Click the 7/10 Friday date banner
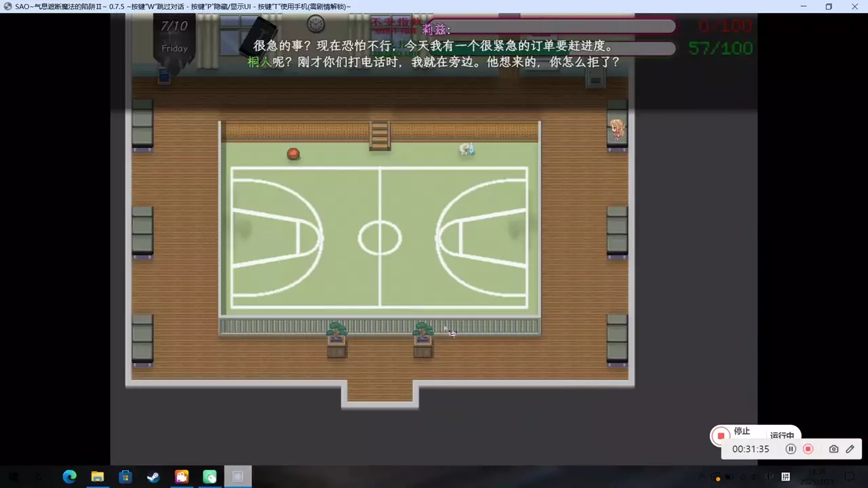The width and height of the screenshot is (868, 488). coord(174,37)
